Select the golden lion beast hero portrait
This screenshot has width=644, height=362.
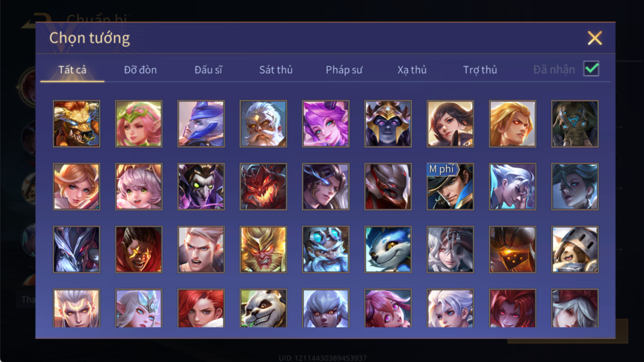tap(76, 124)
